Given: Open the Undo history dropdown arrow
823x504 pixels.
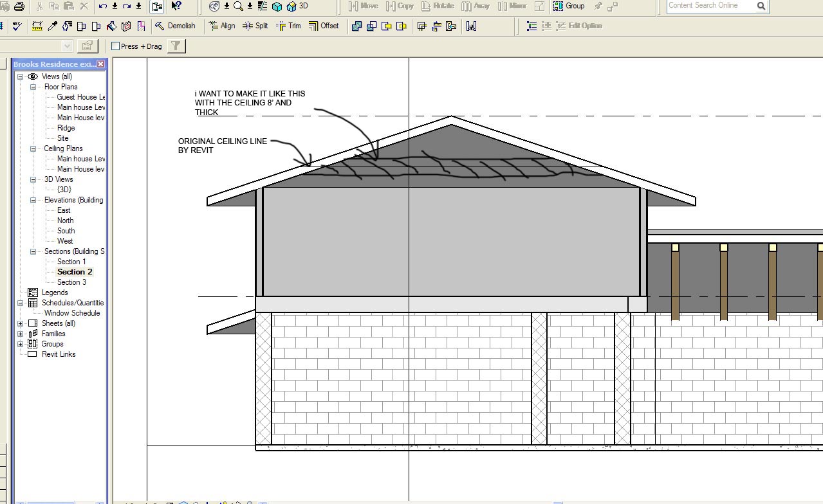Looking at the screenshot, I should click(x=115, y=6).
